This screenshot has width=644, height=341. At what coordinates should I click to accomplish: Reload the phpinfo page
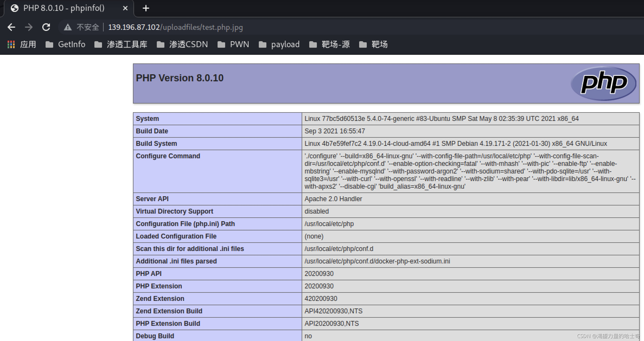coord(46,27)
